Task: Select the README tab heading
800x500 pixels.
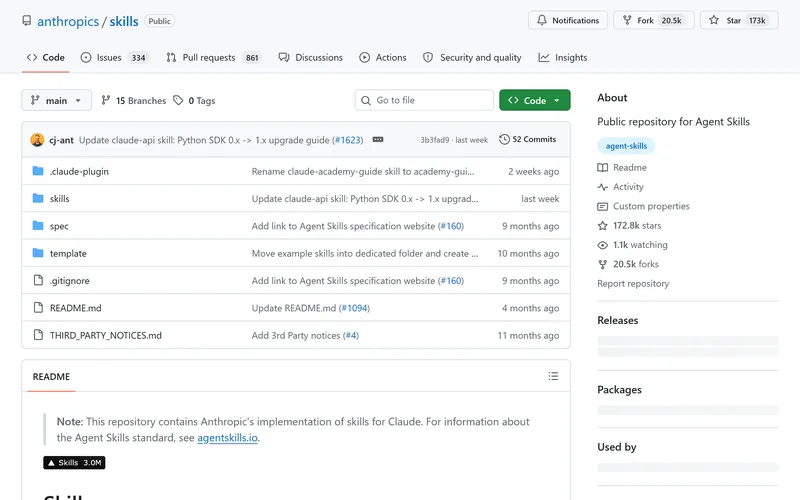Action: [51, 377]
